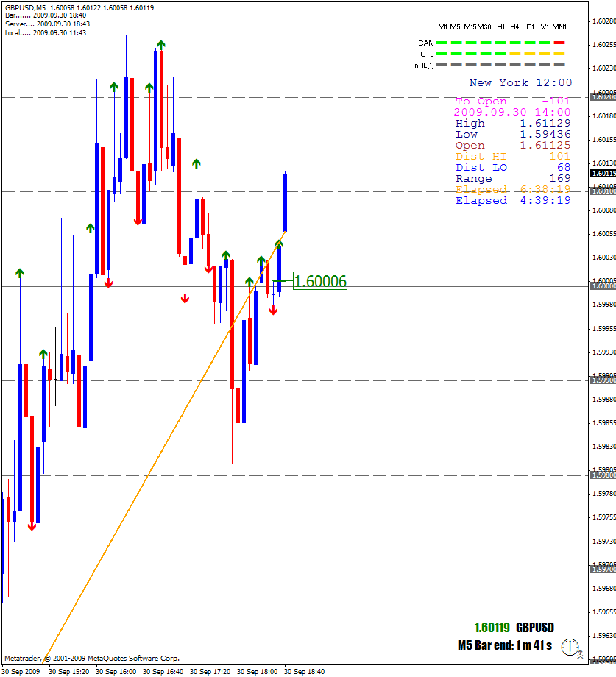Click the '30 Sep 15:20' time axis label
This screenshot has width=616, height=677.
pyautogui.click(x=68, y=671)
